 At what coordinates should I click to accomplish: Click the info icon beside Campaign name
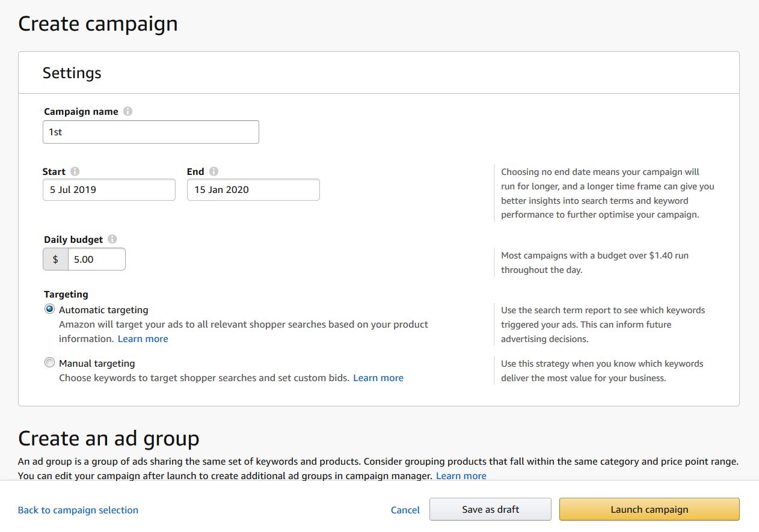(x=128, y=111)
